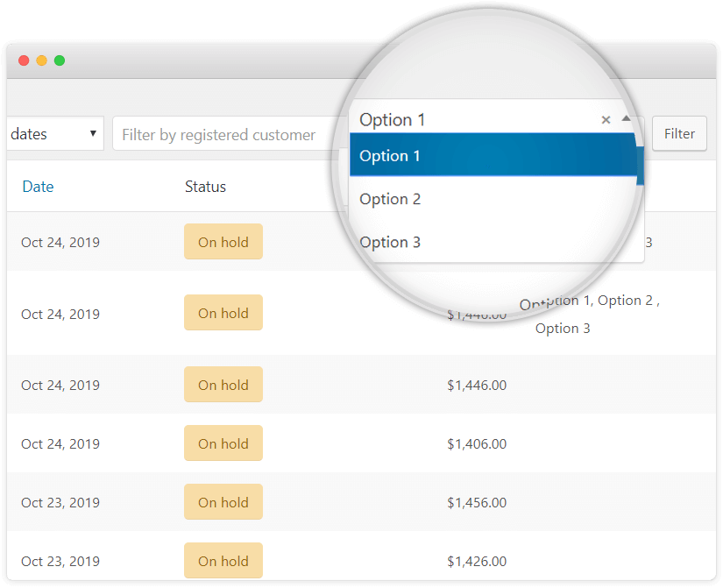Collapse the option list using the up arrow
The image size is (723, 588).
click(626, 118)
